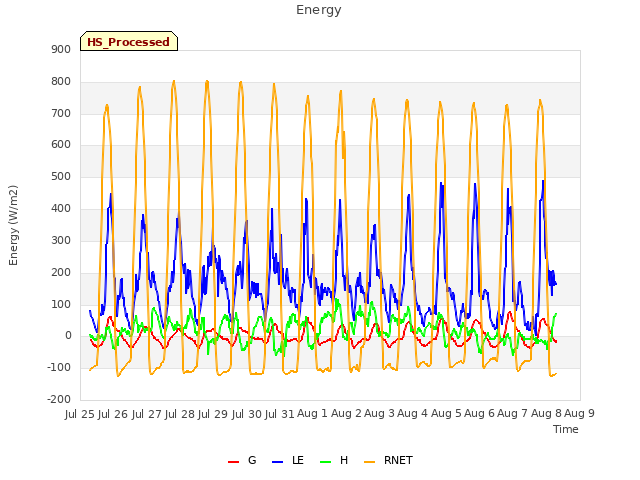Click the 400 y-axis tick label

[61, 209]
